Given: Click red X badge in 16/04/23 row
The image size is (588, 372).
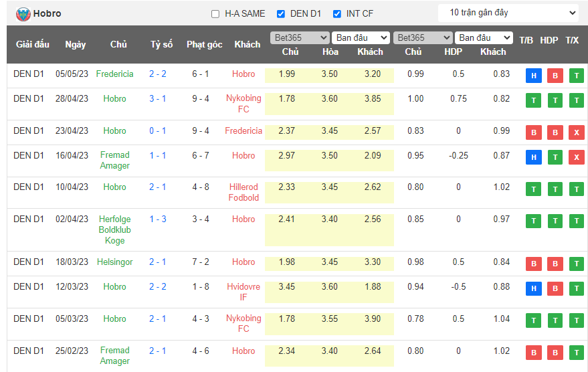Looking at the screenshot, I should [x=576, y=157].
